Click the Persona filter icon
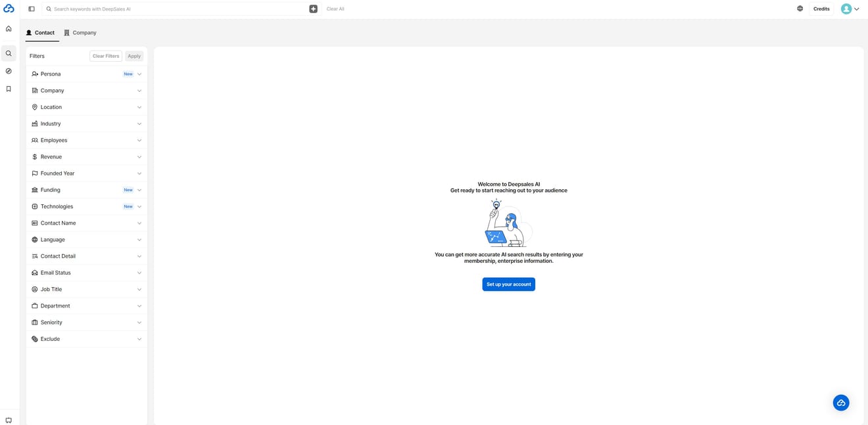The width and height of the screenshot is (868, 425). 35,74
